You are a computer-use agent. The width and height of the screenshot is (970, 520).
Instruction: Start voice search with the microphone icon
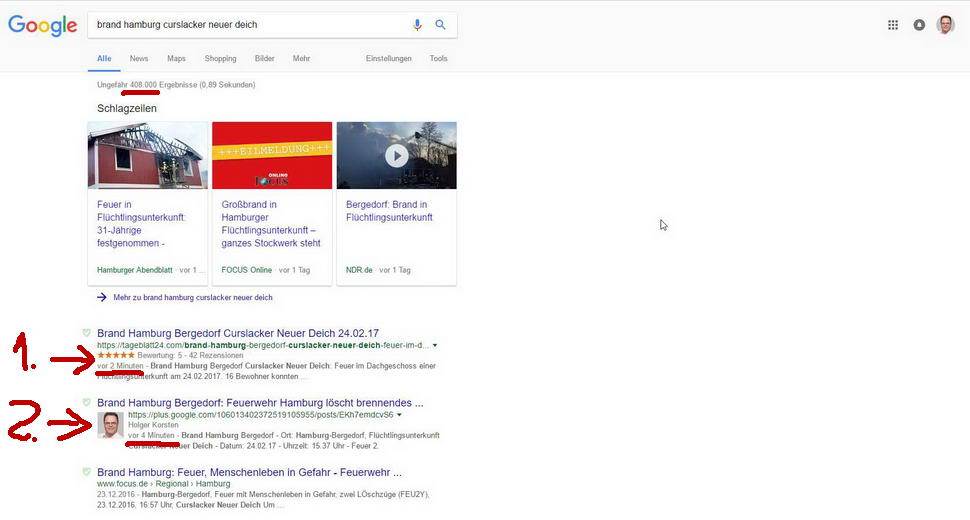(418, 25)
